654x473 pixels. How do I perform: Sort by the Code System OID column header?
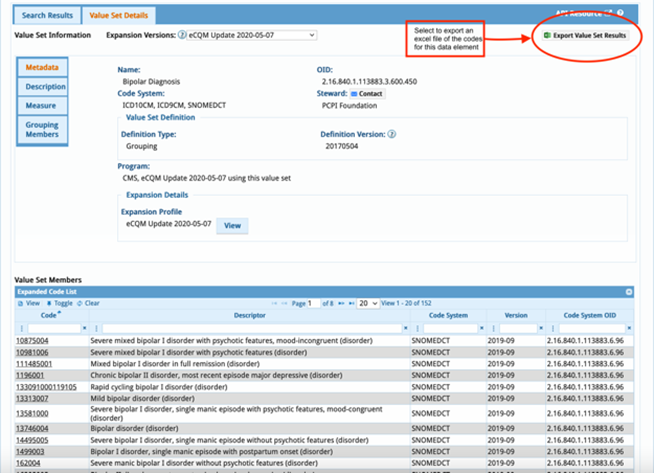click(x=589, y=315)
